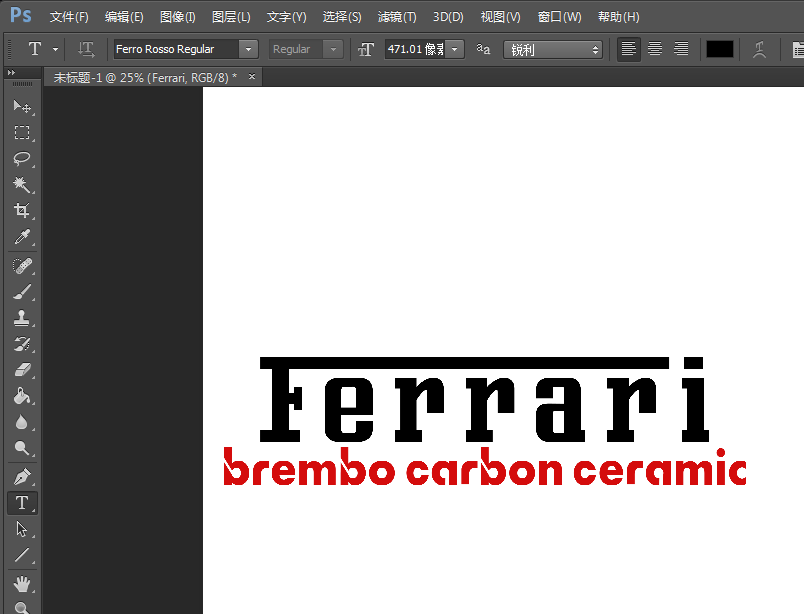Open the 选择(S) menu
The image size is (804, 614).
pyautogui.click(x=342, y=17)
